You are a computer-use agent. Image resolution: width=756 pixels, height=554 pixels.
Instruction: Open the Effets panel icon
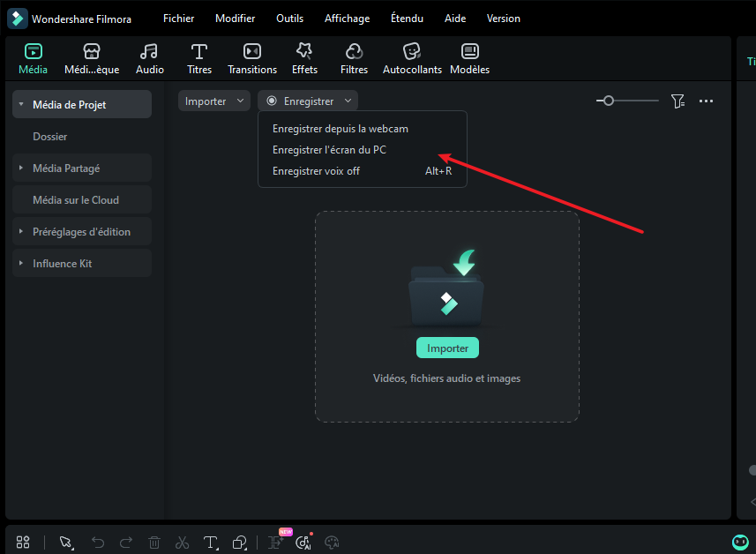point(304,52)
